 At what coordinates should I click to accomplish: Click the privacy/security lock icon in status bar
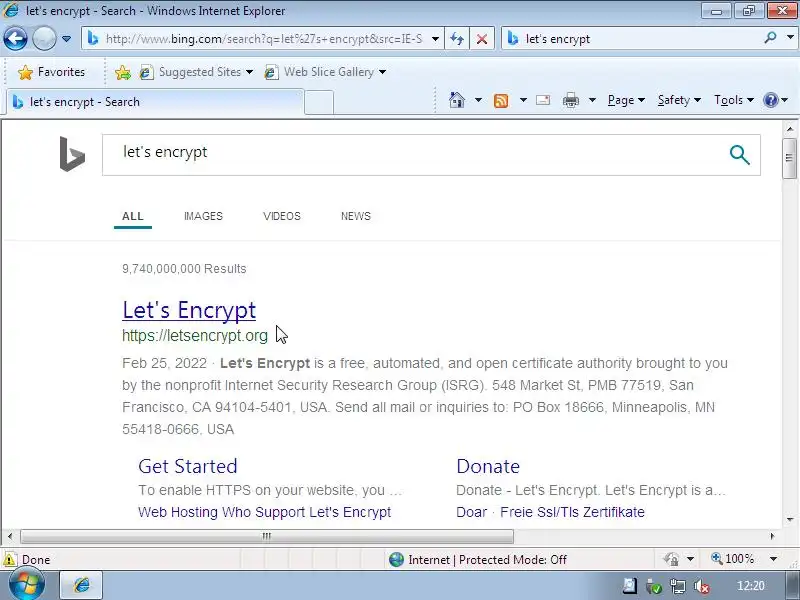coord(671,560)
